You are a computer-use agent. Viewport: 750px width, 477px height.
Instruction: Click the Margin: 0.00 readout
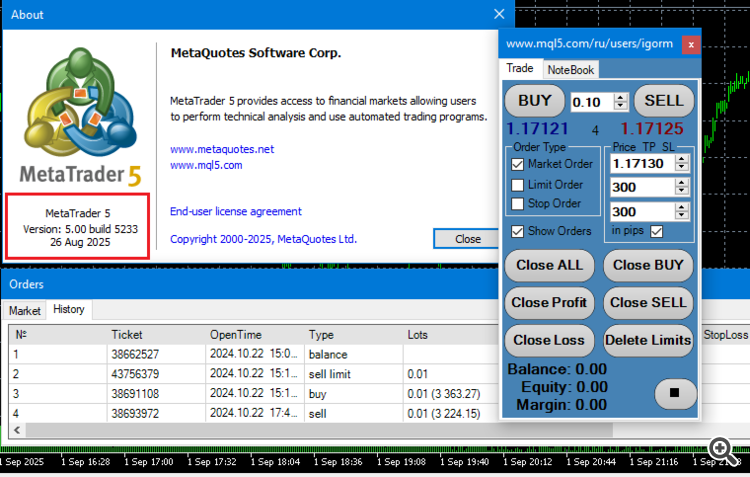coord(562,405)
